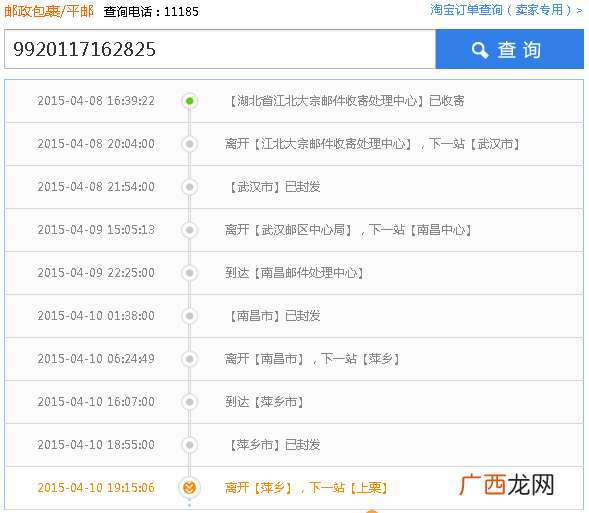Click the 湖北省江北大宗邮件收寄处理中心 已收寄 text

345,101
